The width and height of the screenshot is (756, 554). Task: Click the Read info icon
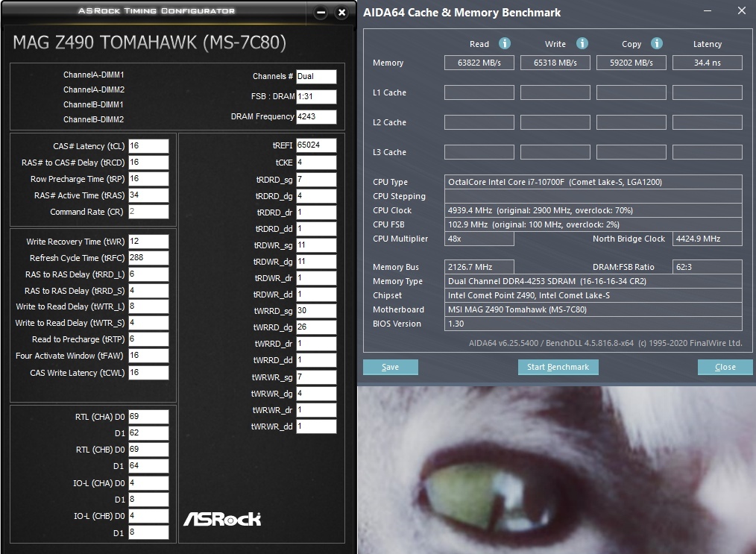pyautogui.click(x=504, y=43)
